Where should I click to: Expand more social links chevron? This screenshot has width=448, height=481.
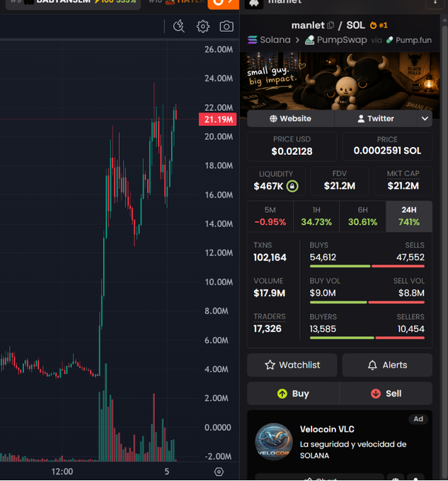point(425,118)
